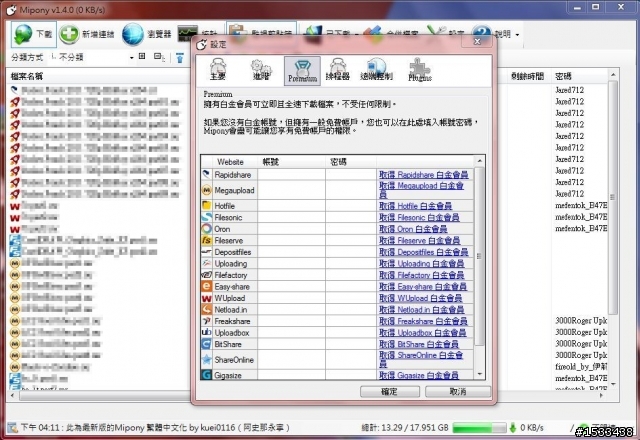Click the collapse-all icon beside 不分類
This screenshot has width=640, height=440.
(x=159, y=57)
